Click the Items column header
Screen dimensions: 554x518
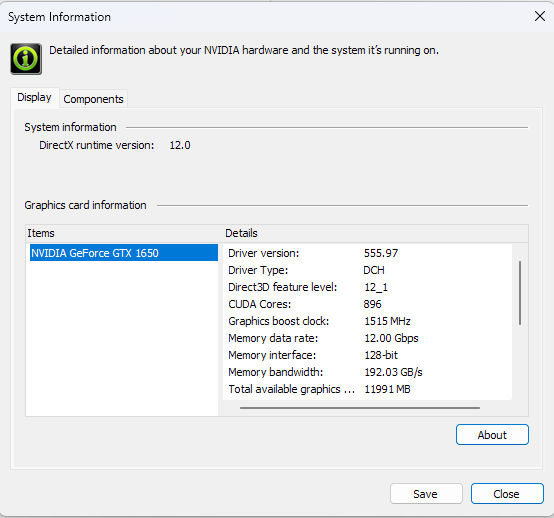(x=124, y=233)
